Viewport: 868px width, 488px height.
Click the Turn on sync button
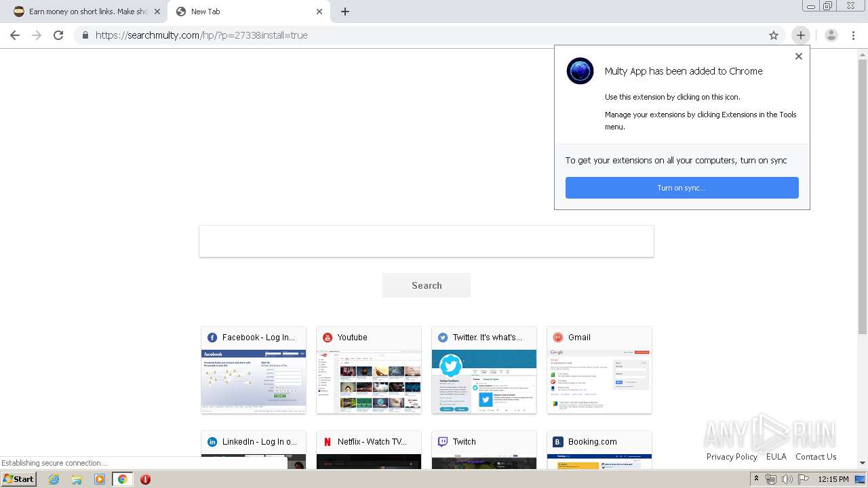click(682, 188)
